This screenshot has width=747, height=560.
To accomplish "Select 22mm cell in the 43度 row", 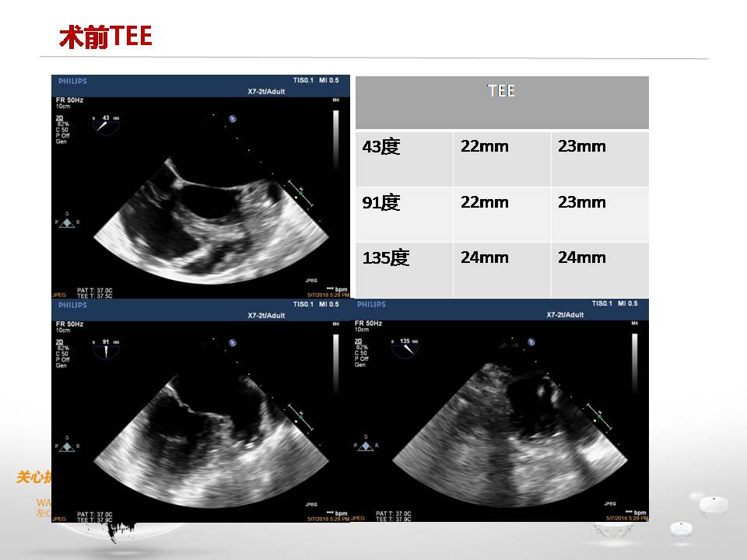I will tap(502, 159).
